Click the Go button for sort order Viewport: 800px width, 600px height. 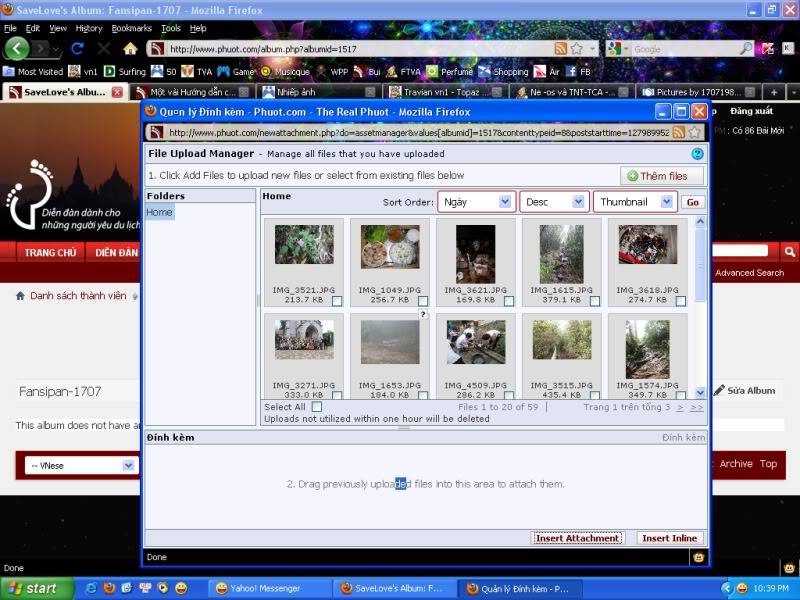(692, 203)
